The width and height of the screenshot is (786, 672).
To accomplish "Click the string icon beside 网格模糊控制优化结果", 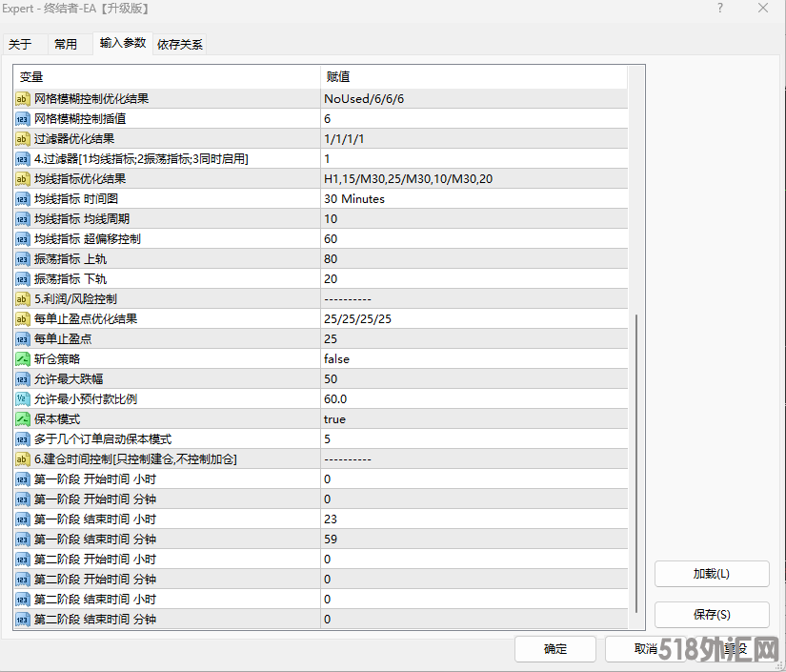I will point(23,99).
